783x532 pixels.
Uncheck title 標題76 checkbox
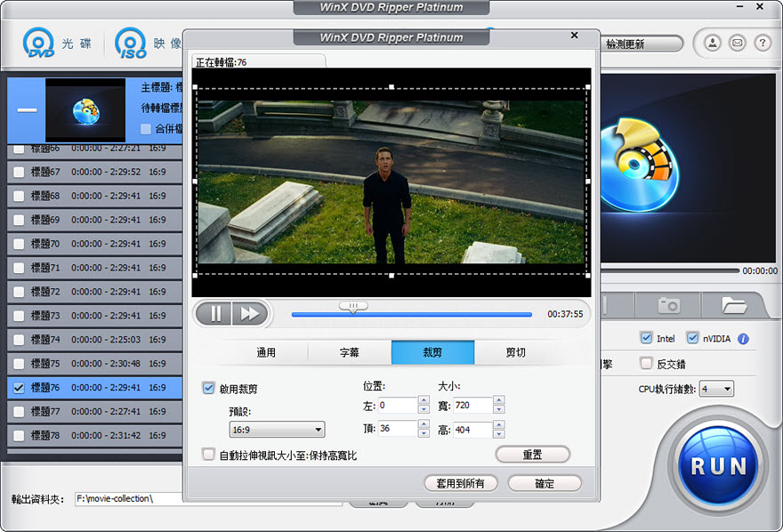[19, 388]
